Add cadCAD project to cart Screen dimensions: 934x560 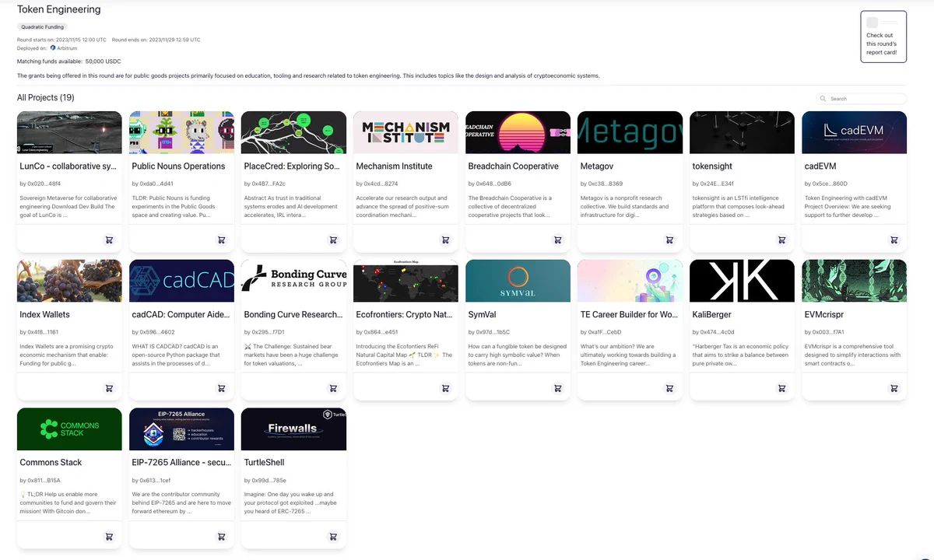click(x=221, y=388)
